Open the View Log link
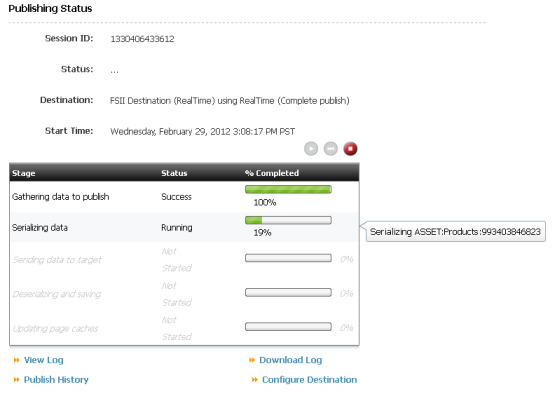Viewport: 555px width, 394px height. click(44, 360)
